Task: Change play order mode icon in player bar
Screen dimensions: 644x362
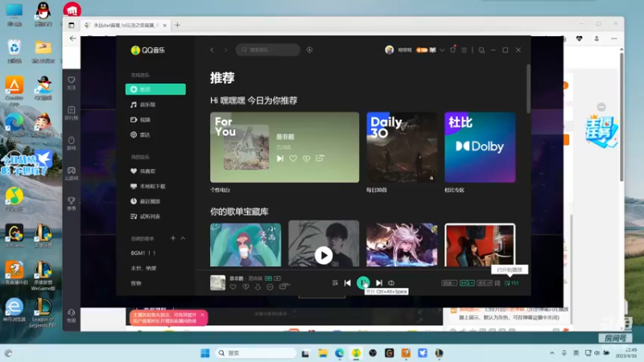Action: (335, 283)
